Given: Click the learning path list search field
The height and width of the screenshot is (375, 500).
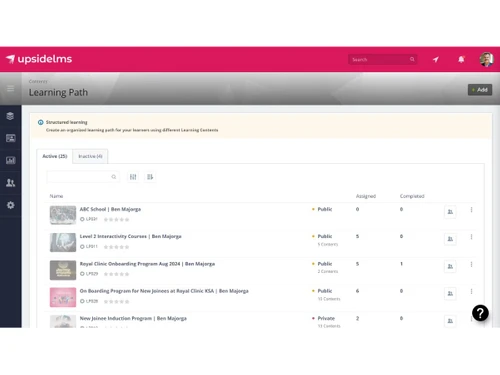Looking at the screenshot, I should (83, 177).
